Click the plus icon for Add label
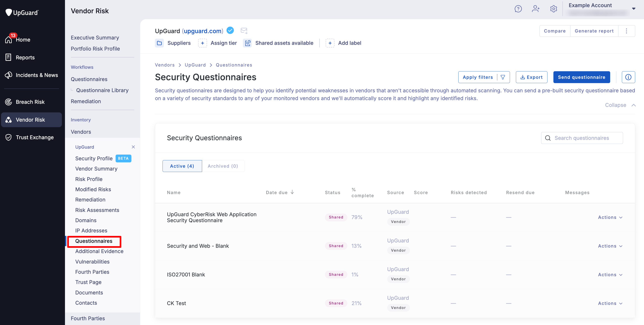 (x=330, y=43)
